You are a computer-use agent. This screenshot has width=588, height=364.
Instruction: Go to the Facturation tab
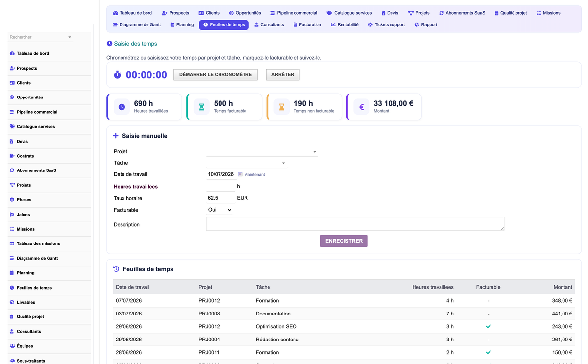307,24
